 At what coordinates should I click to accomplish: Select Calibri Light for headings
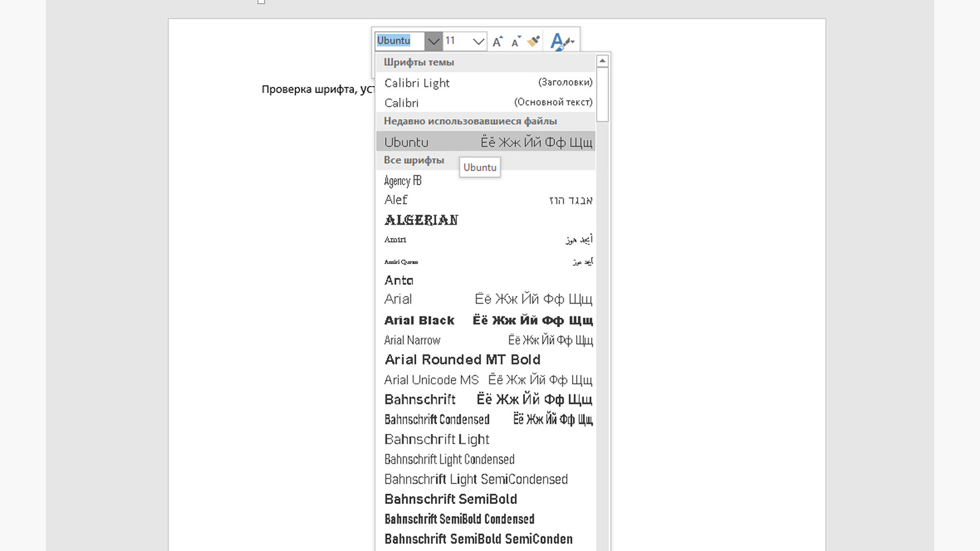click(x=417, y=83)
